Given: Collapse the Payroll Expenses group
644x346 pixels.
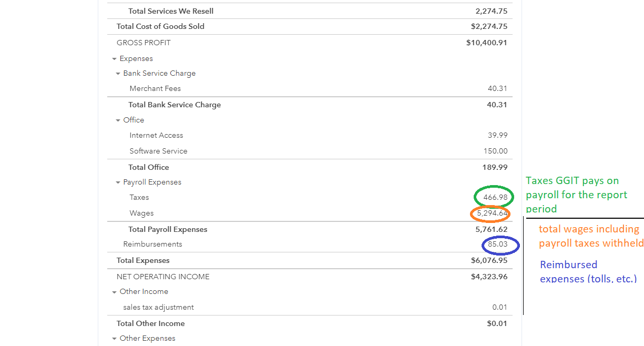Looking at the screenshot, I should pyautogui.click(x=118, y=182).
